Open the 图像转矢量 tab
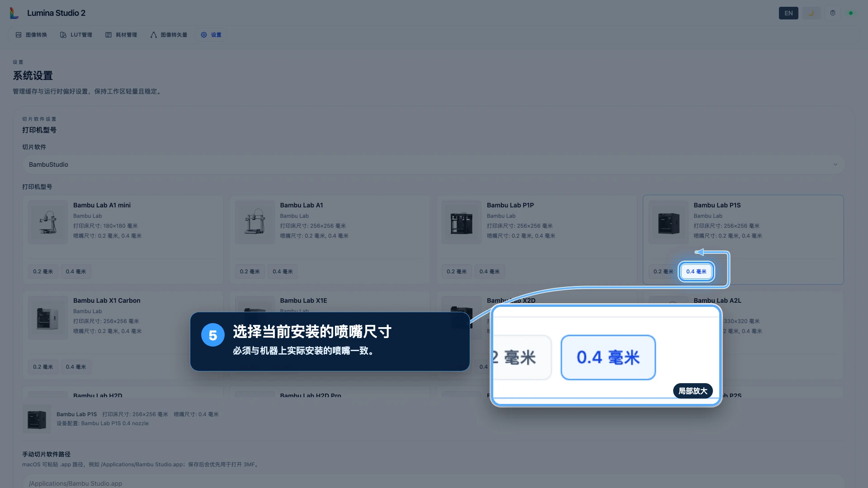 point(169,35)
